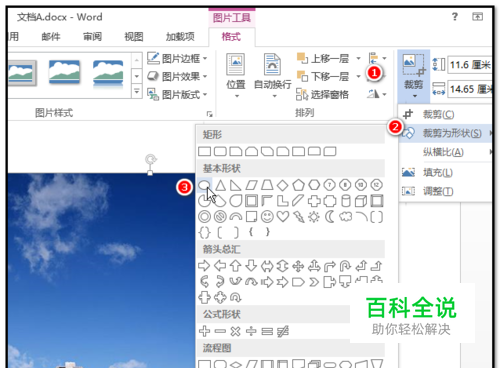Choose the left-right double arrow shape

click(267, 266)
